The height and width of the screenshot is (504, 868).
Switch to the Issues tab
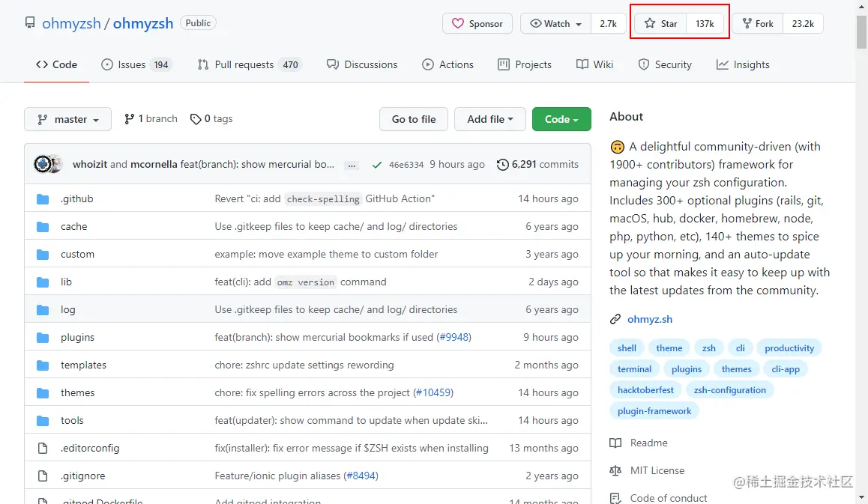pyautogui.click(x=136, y=64)
